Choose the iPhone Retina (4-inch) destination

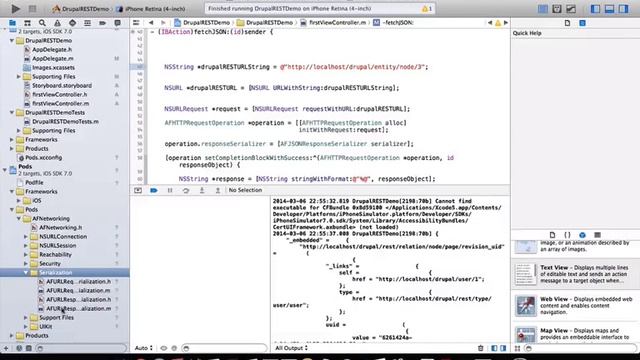pyautogui.click(x=151, y=9)
